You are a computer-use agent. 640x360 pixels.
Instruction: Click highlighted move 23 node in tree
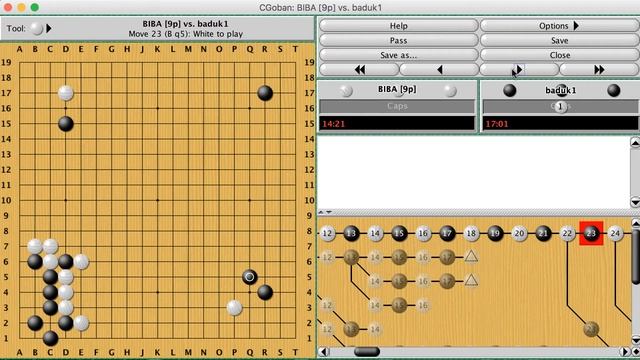click(x=591, y=233)
